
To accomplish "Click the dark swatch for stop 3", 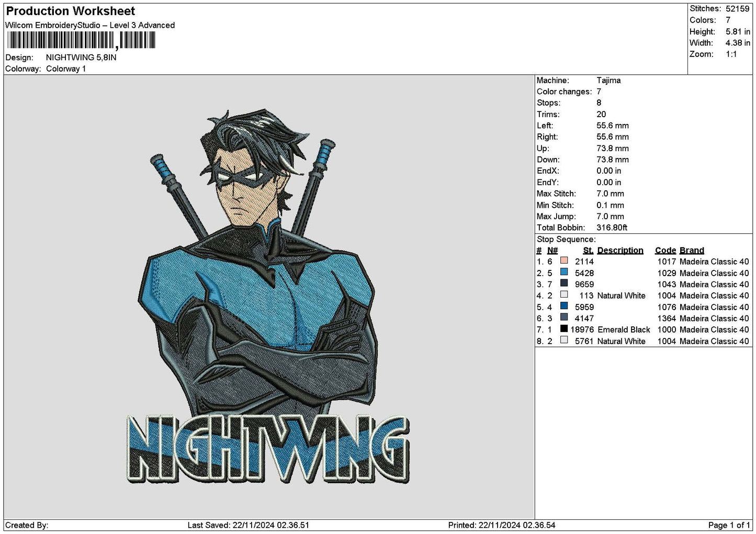I will 563,283.
